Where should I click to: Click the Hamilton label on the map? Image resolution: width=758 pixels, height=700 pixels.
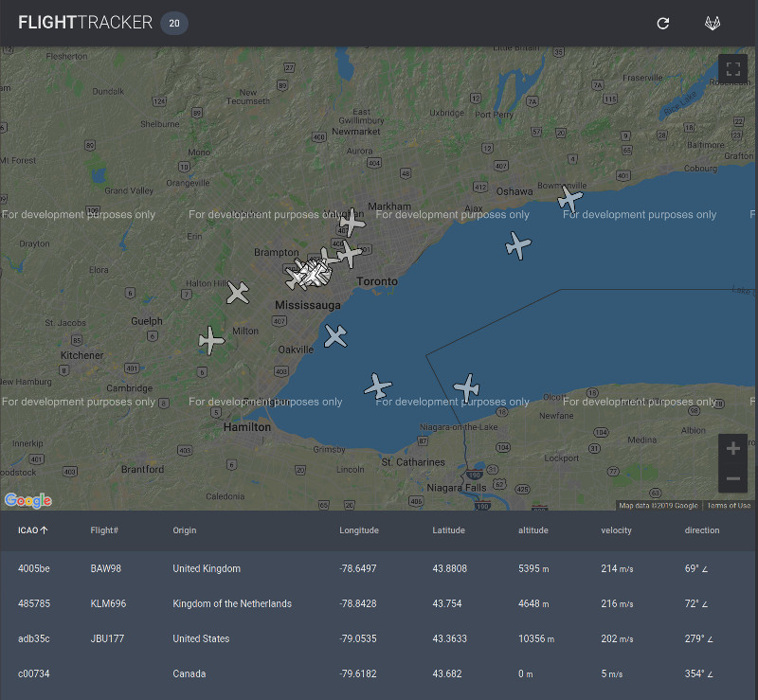coord(247,427)
